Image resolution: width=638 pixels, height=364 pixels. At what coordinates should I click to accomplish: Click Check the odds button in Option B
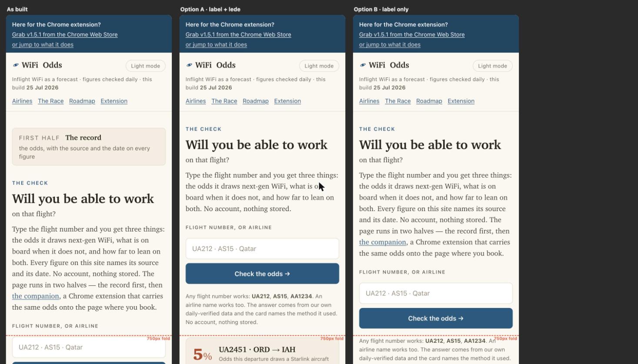tap(436, 318)
